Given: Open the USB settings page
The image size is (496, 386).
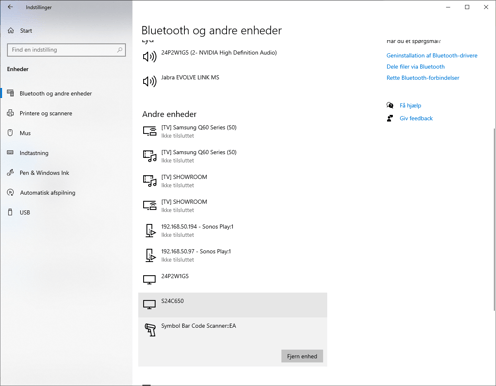Looking at the screenshot, I should pyautogui.click(x=25, y=212).
